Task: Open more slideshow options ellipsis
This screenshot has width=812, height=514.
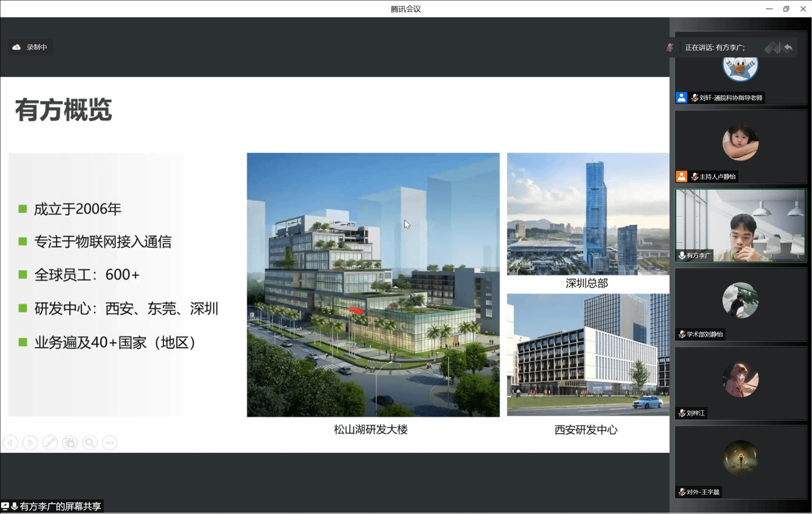Action: click(110, 443)
